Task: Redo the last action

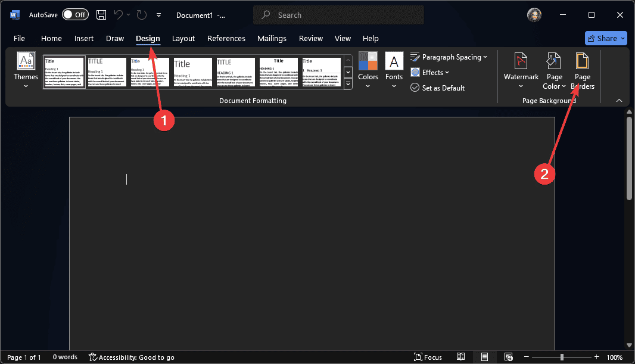Action: (141, 15)
